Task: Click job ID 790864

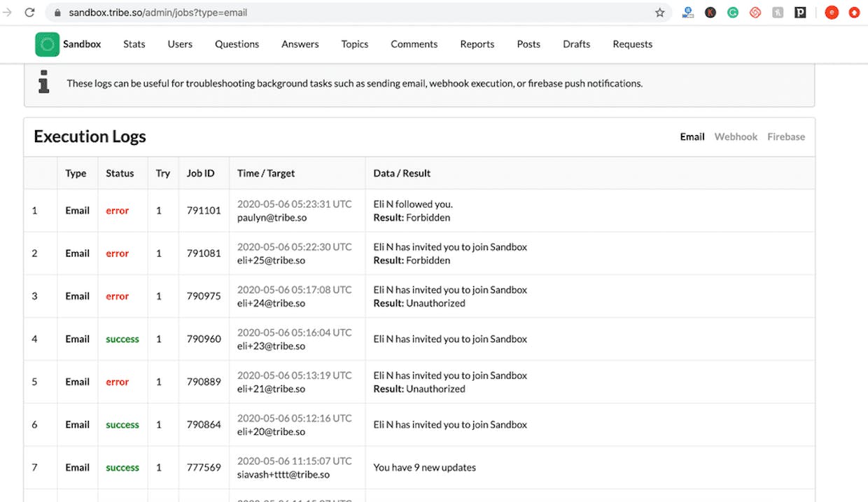Action: [204, 424]
